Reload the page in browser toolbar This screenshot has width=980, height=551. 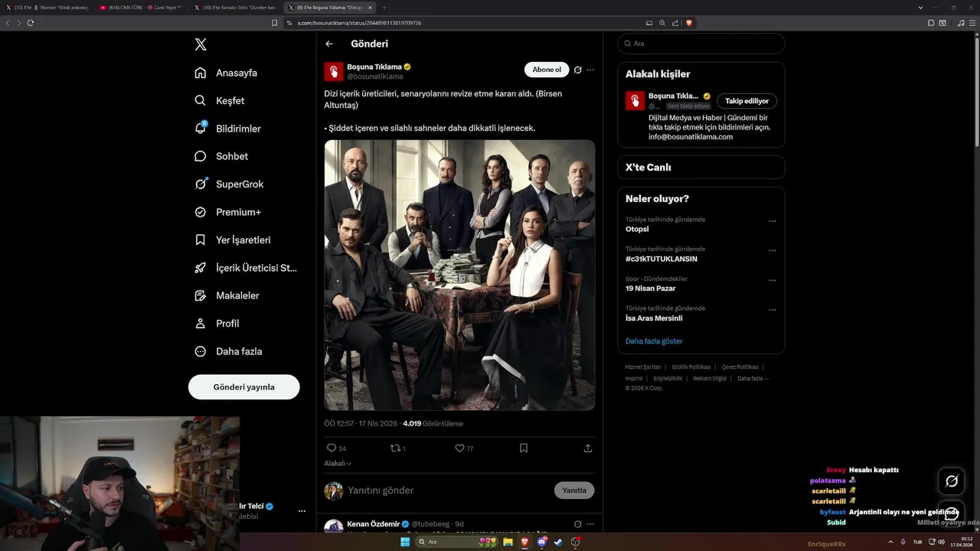(31, 23)
